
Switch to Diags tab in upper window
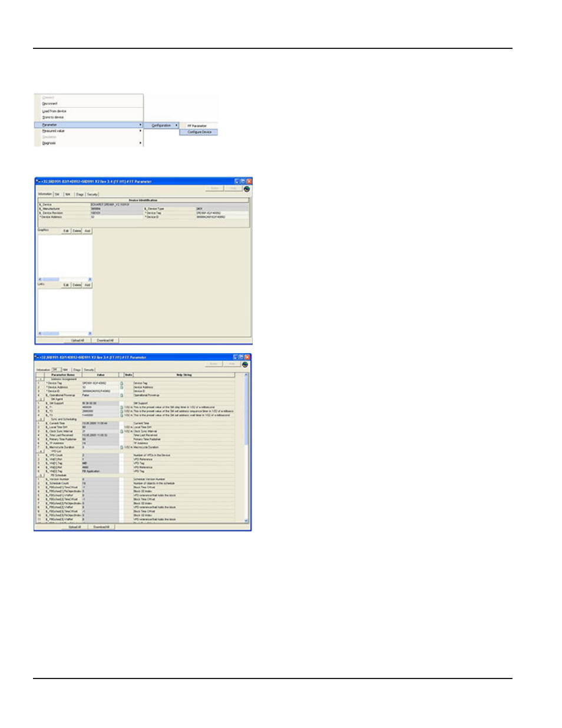pyautogui.click(x=80, y=195)
